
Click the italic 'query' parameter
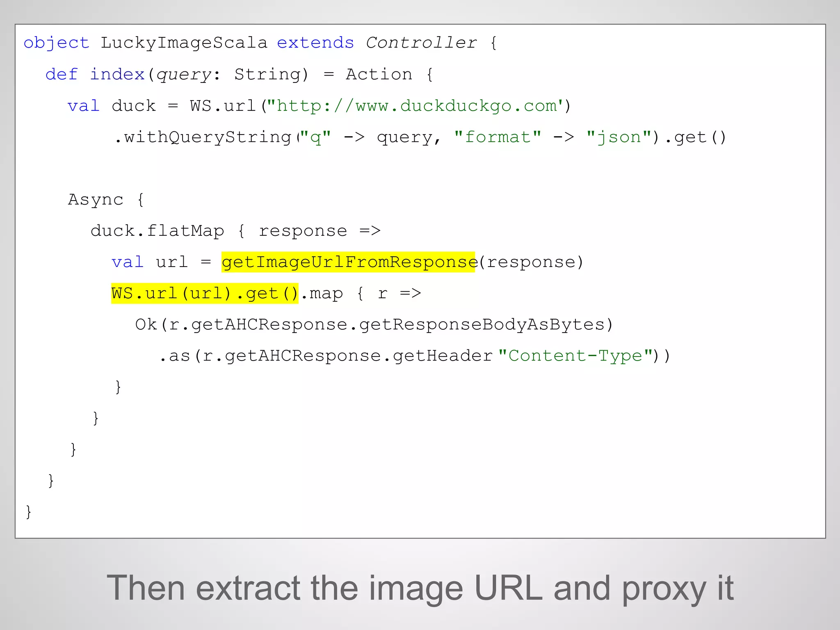[183, 75]
